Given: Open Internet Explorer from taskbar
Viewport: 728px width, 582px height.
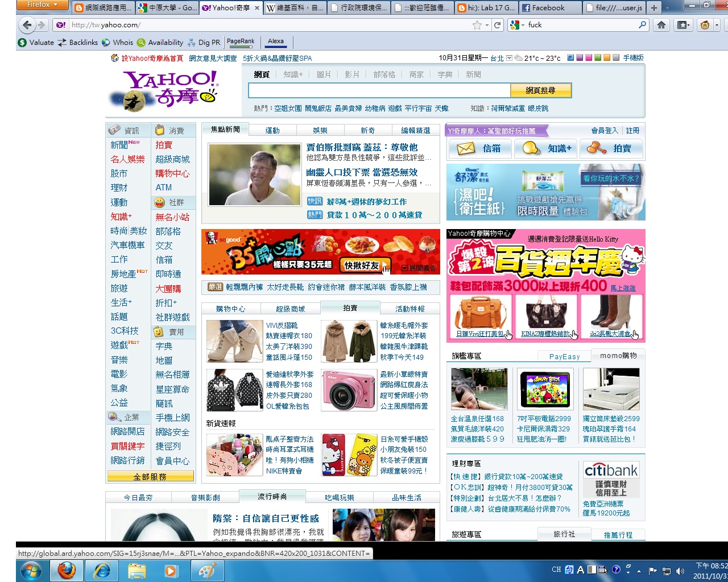Looking at the screenshot, I should click(102, 570).
